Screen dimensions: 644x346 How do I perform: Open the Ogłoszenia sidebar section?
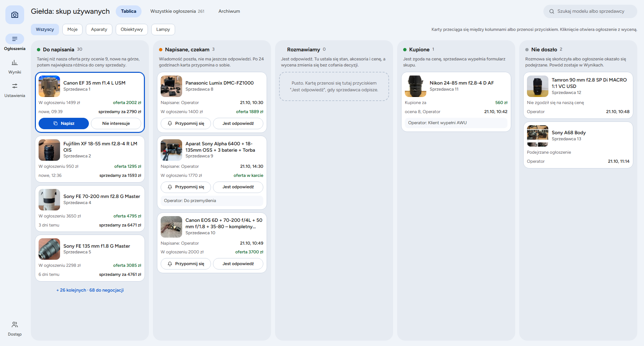point(15,42)
